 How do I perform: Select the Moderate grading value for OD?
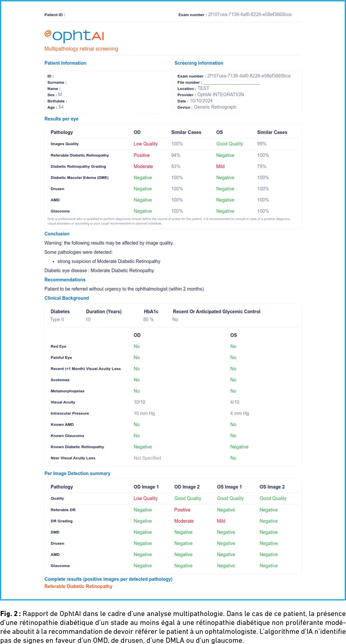(143, 166)
